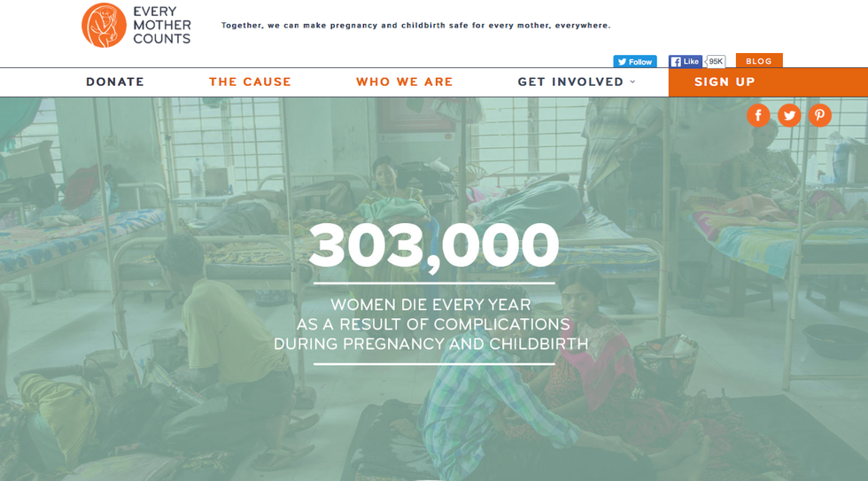Image resolution: width=868 pixels, height=481 pixels.
Task: Click the Every Mother Counts wordmark text
Action: 162,25
